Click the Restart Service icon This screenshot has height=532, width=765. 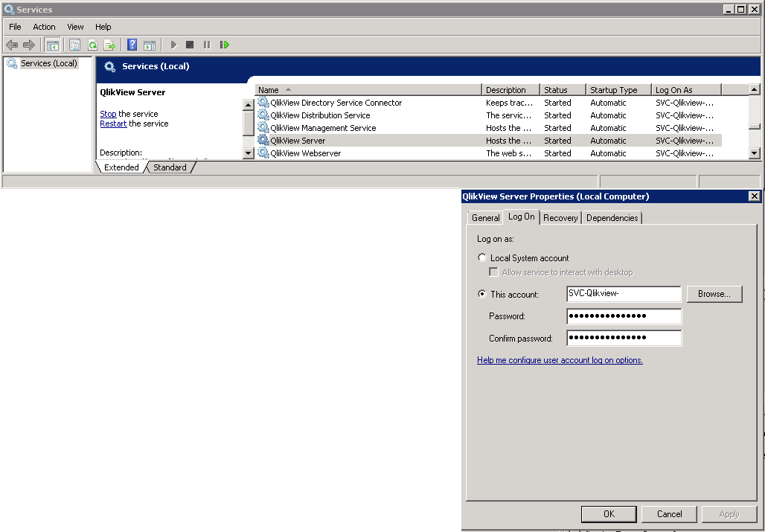(225, 45)
